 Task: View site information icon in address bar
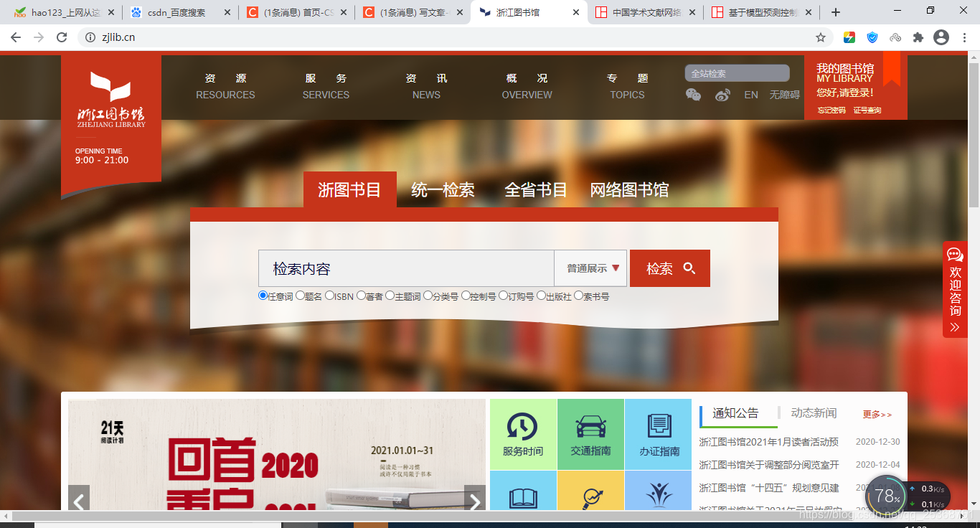coord(90,37)
